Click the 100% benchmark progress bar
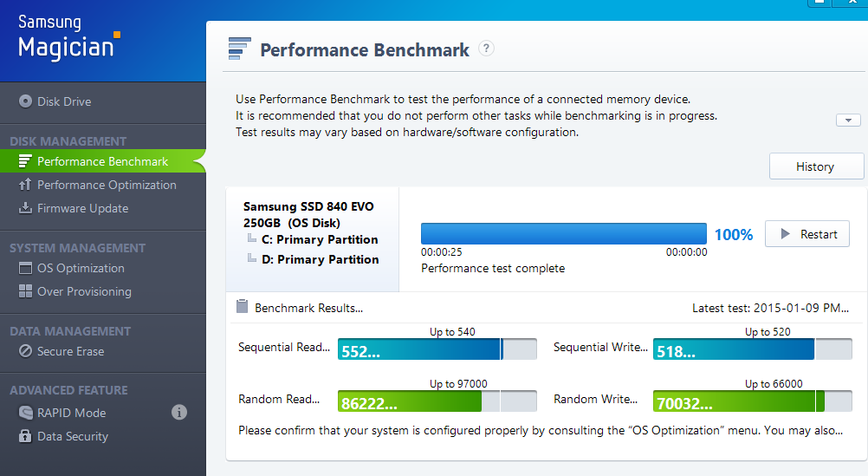This screenshot has width=868, height=476. 564,234
